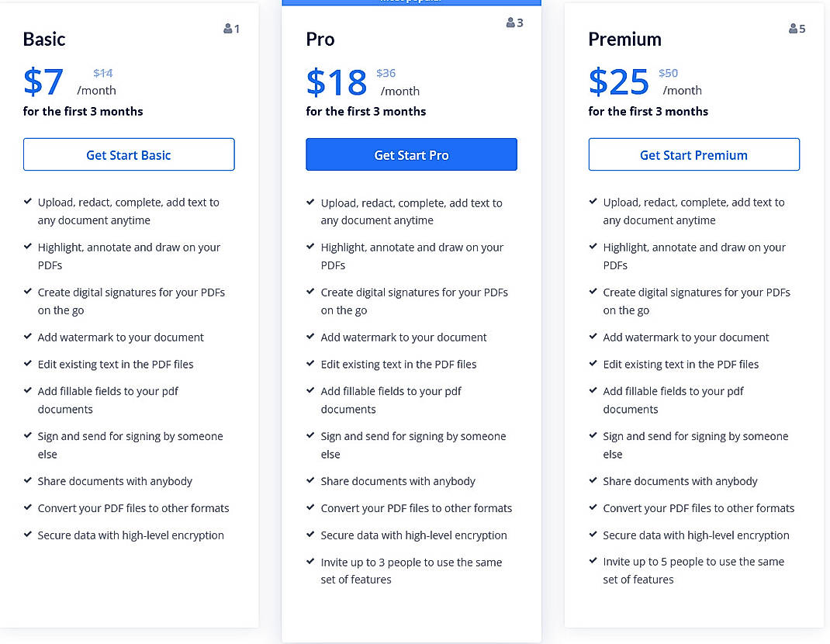Click the checkmark beside "Invite up to 3 people" under Pro
This screenshot has height=644, width=830.
(310, 562)
